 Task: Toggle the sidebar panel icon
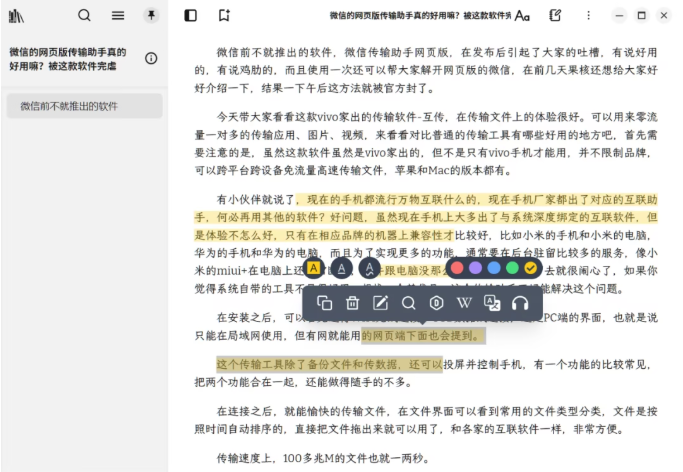pos(190,16)
